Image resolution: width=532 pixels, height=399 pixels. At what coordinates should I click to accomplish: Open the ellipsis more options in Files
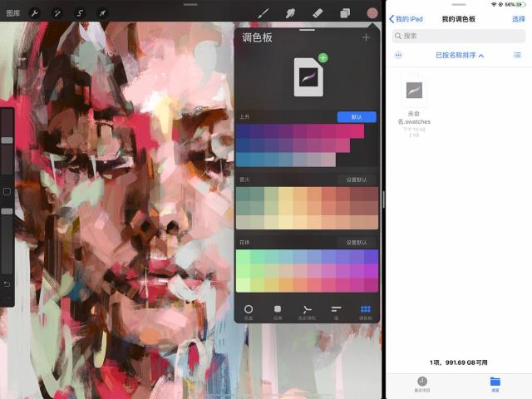coord(398,55)
